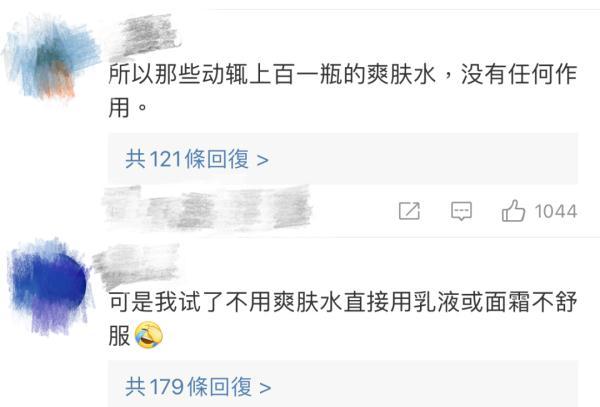Like the first comment with the thumbs-up icon

[513, 211]
